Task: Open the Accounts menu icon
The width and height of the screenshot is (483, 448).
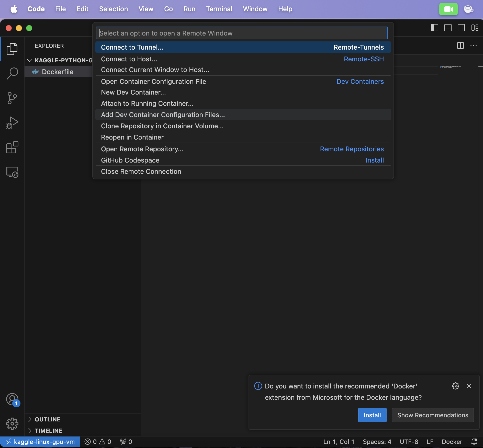Action: point(12,399)
